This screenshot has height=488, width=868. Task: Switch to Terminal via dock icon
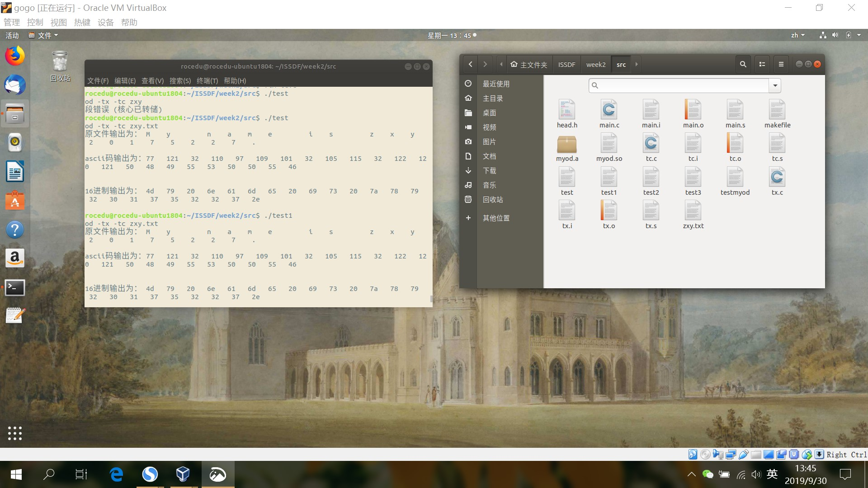pos(15,287)
